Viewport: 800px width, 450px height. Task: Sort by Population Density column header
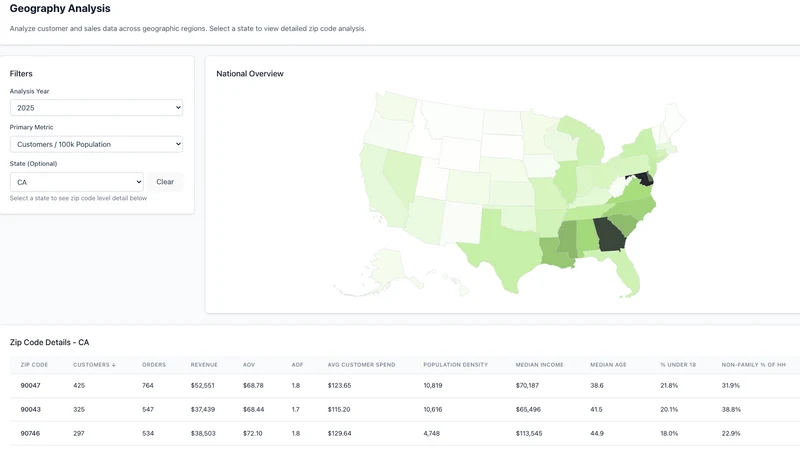click(456, 365)
